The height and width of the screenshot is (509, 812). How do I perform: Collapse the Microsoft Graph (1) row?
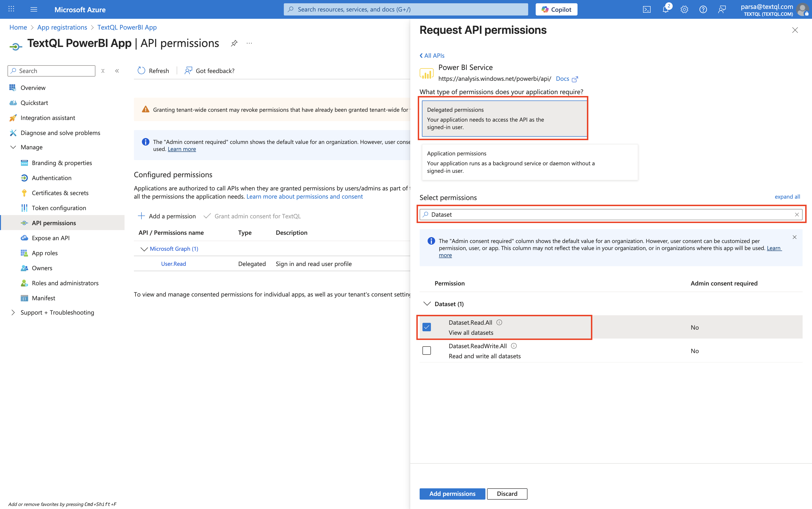click(144, 249)
